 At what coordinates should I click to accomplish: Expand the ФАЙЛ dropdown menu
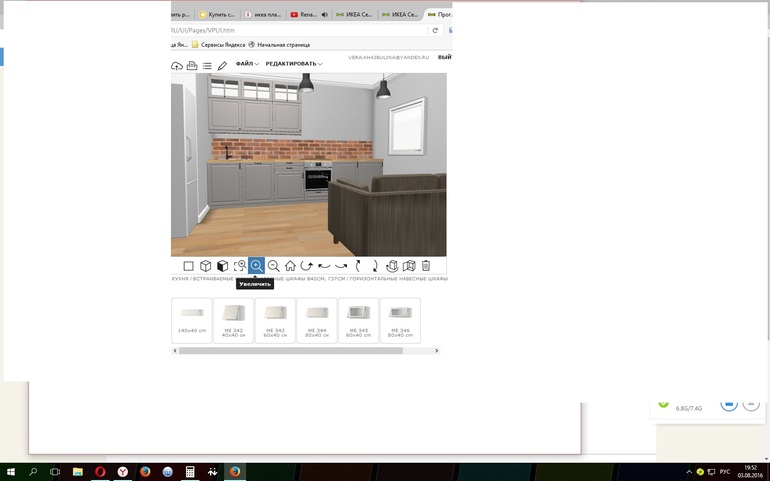click(247, 64)
